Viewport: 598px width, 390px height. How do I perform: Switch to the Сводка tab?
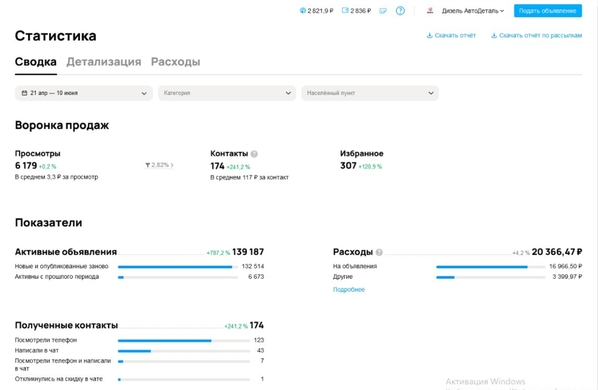click(x=36, y=62)
